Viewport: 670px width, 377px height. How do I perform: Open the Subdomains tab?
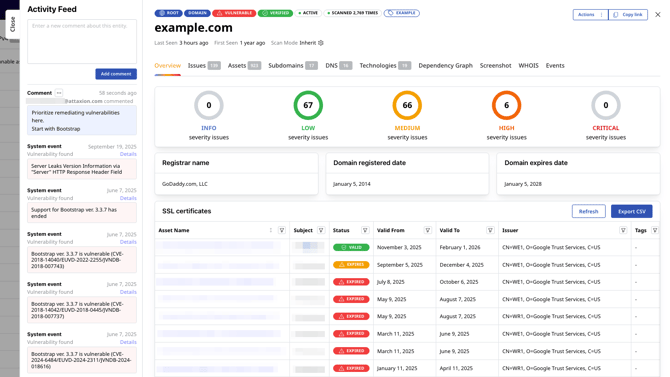click(293, 65)
